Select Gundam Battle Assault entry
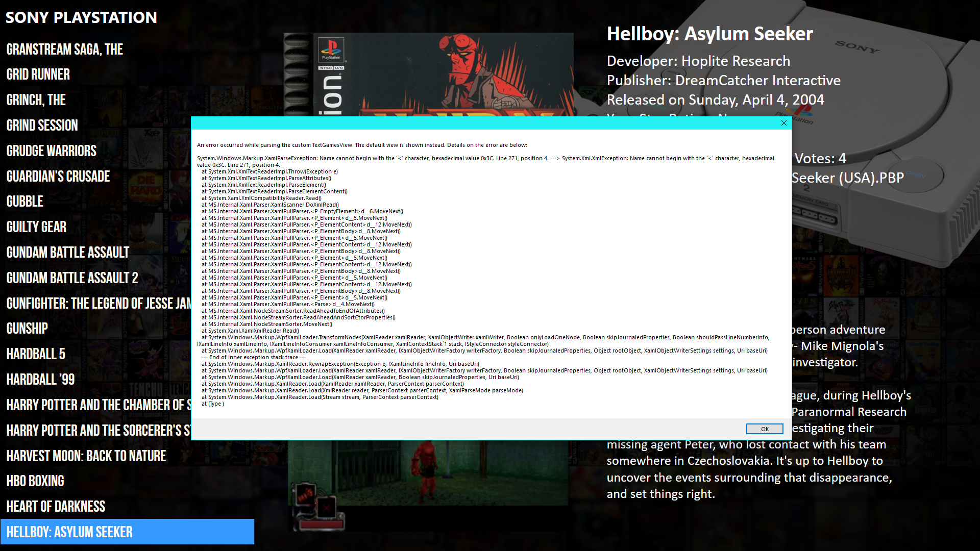 tap(68, 253)
